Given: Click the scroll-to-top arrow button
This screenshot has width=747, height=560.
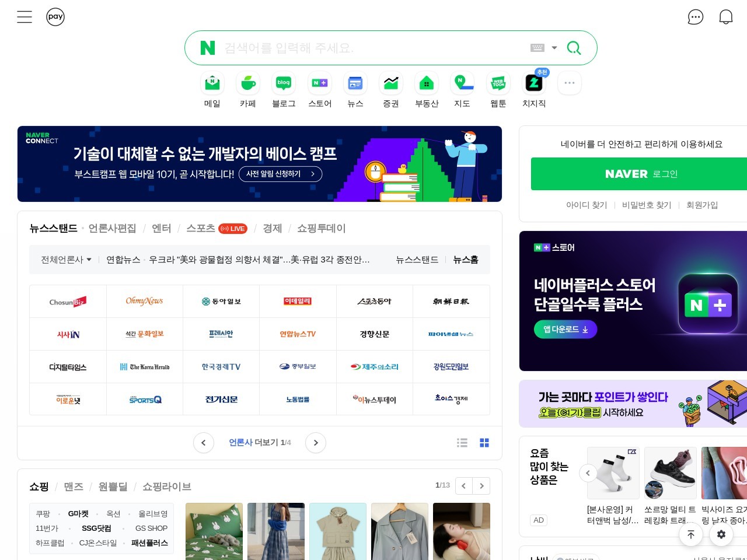Looking at the screenshot, I should 691,534.
